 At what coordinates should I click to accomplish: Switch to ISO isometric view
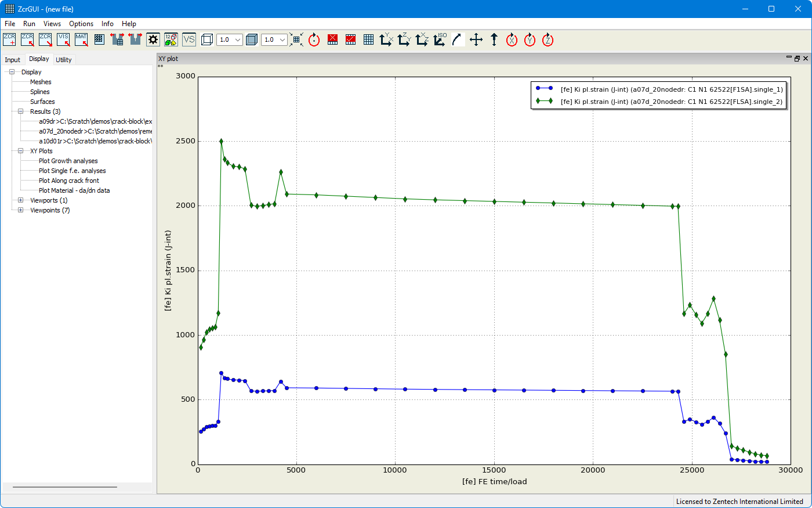click(440, 39)
